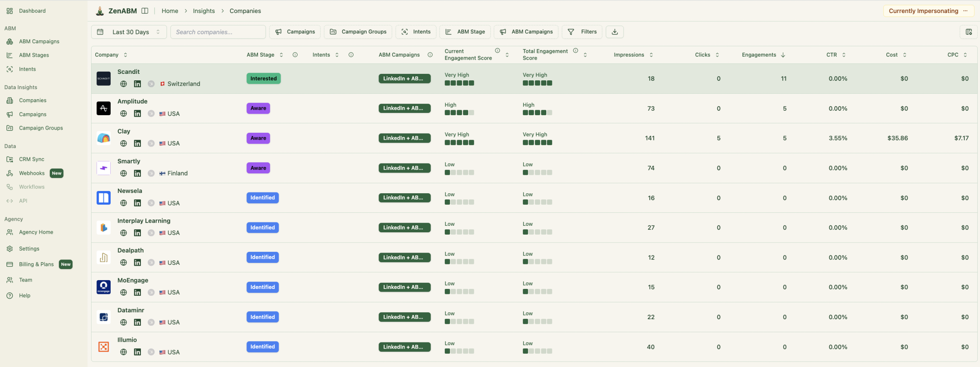This screenshot has height=367, width=980.
Task: Click the ABM Stage column info icon
Action: (295, 55)
